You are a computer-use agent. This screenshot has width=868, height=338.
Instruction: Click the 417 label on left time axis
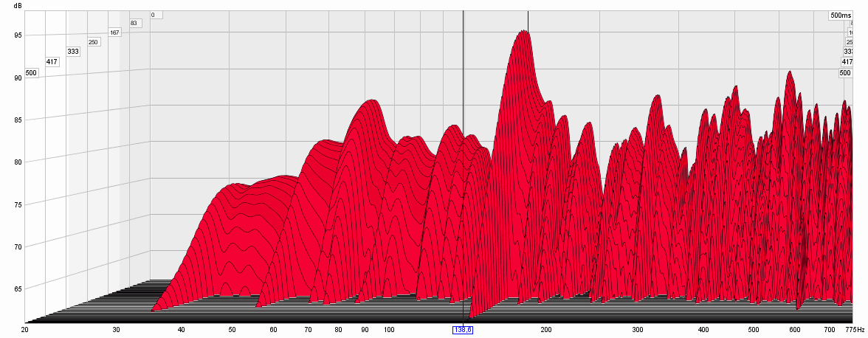(52, 62)
